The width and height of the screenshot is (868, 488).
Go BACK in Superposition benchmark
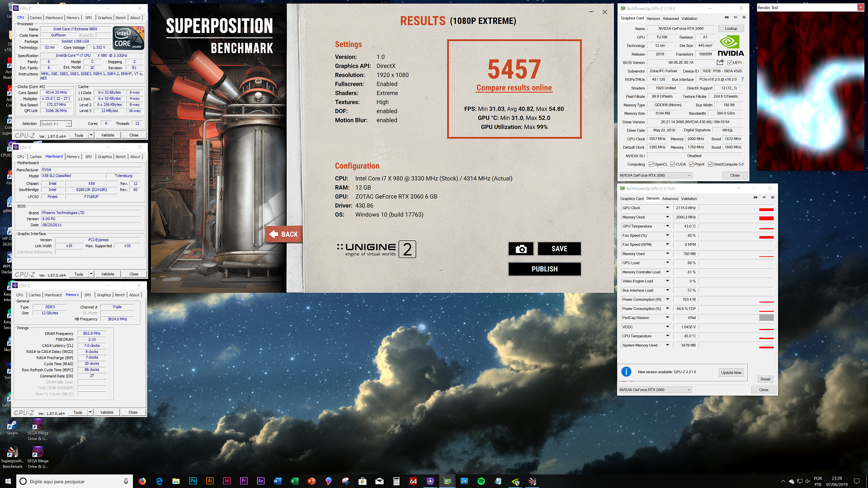click(x=284, y=234)
